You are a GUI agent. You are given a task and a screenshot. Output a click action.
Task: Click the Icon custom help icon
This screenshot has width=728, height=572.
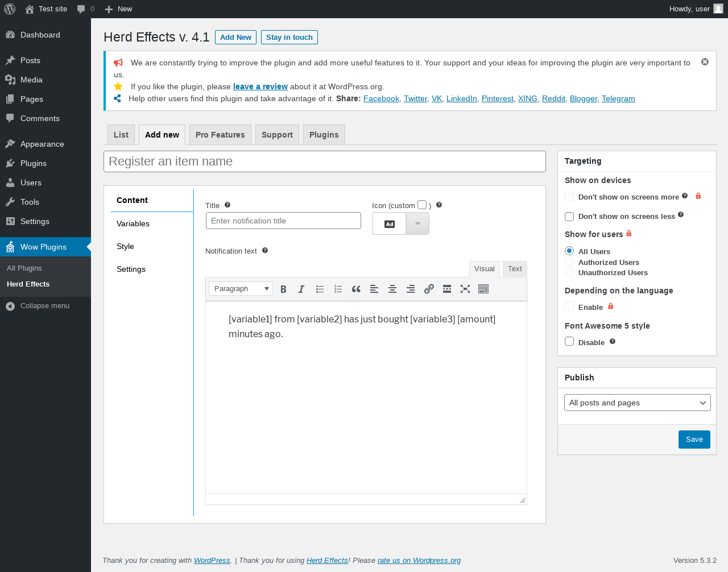439,205
